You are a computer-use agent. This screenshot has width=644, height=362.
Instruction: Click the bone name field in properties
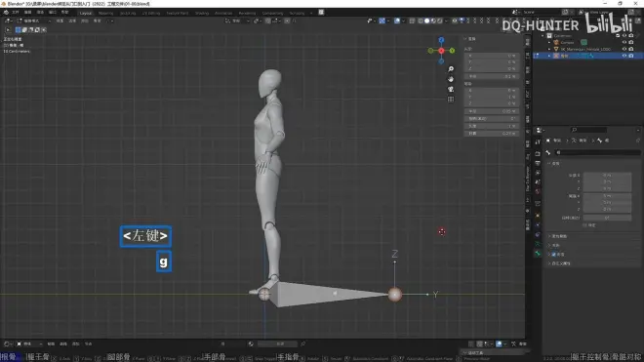pyautogui.click(x=597, y=152)
